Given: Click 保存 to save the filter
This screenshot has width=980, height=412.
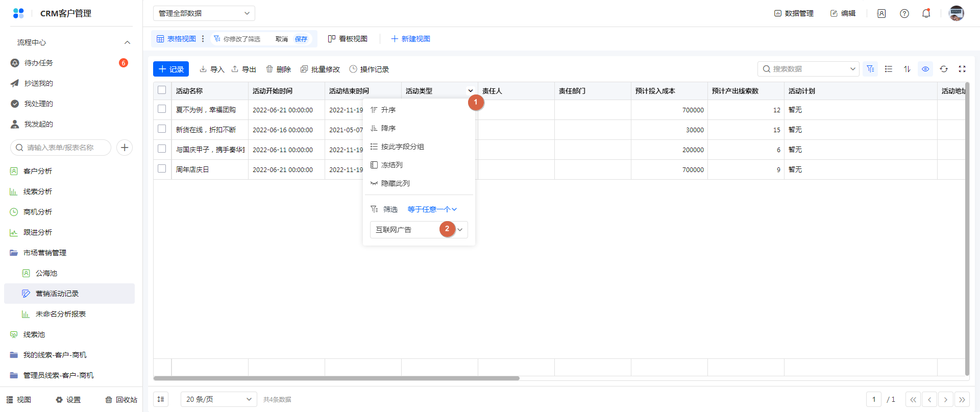Looking at the screenshot, I should [301, 39].
